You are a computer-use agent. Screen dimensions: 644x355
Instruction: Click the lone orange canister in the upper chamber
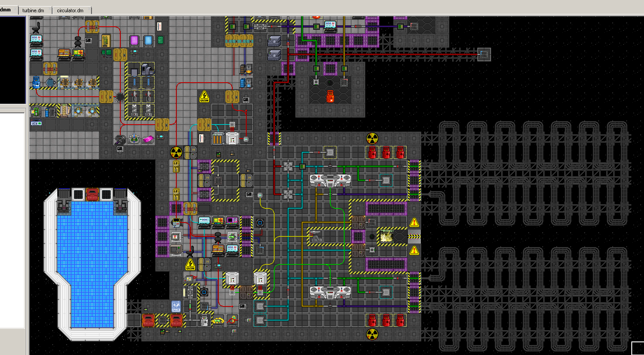tap(330, 97)
